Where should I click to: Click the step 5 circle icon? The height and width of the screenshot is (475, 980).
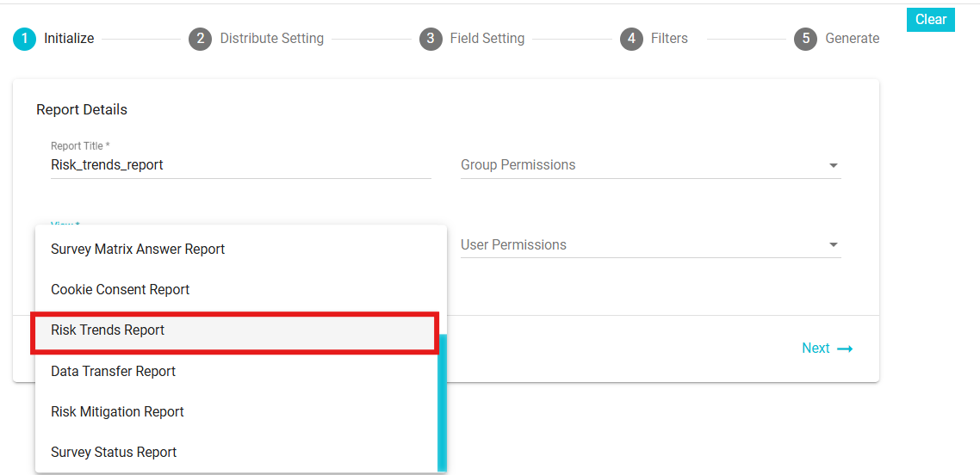click(x=806, y=39)
